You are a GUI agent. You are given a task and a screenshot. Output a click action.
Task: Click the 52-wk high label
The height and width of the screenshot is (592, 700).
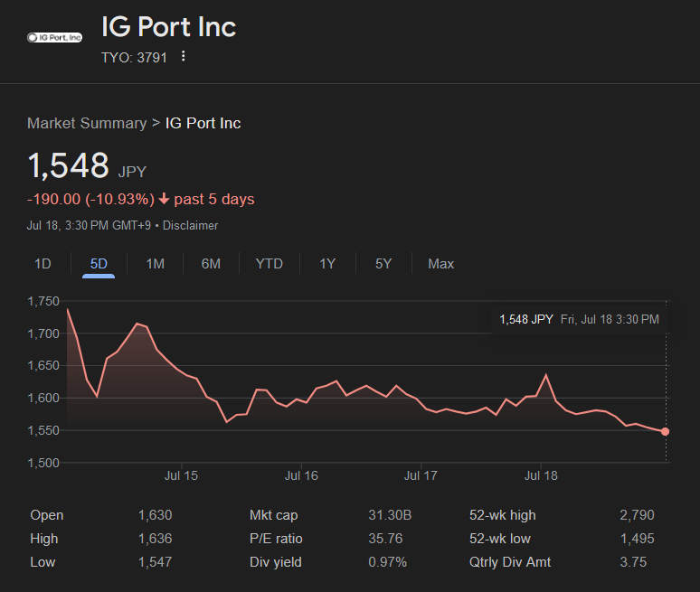502,515
